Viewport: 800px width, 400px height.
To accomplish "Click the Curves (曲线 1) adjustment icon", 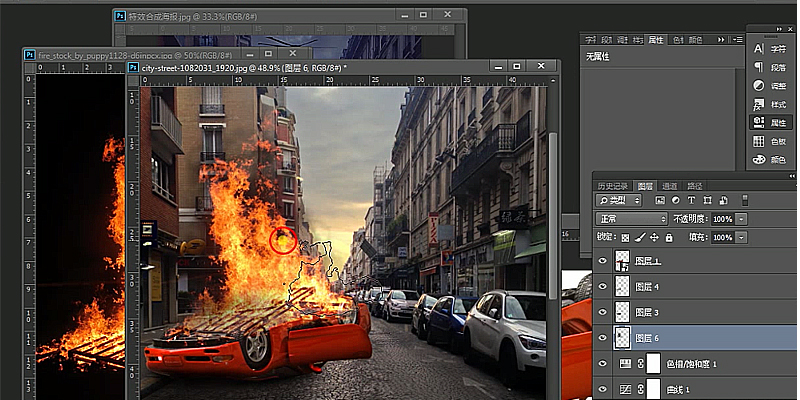I will 625,389.
